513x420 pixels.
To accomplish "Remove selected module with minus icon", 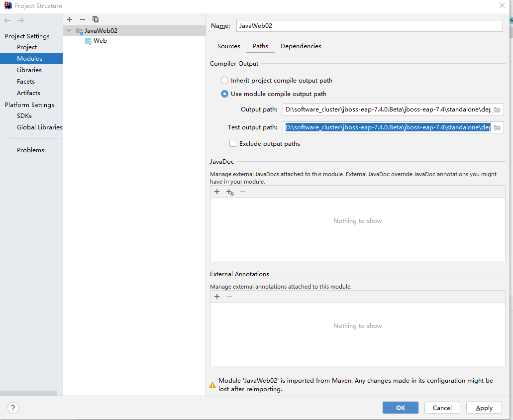I will [83, 19].
